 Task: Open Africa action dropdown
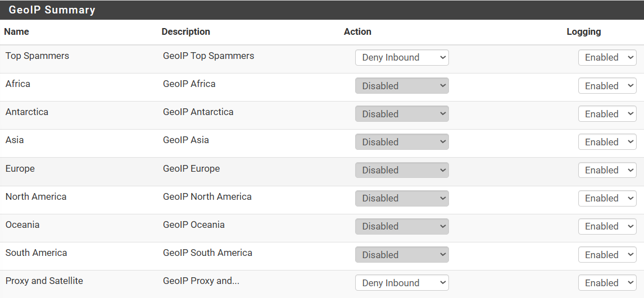tap(402, 86)
